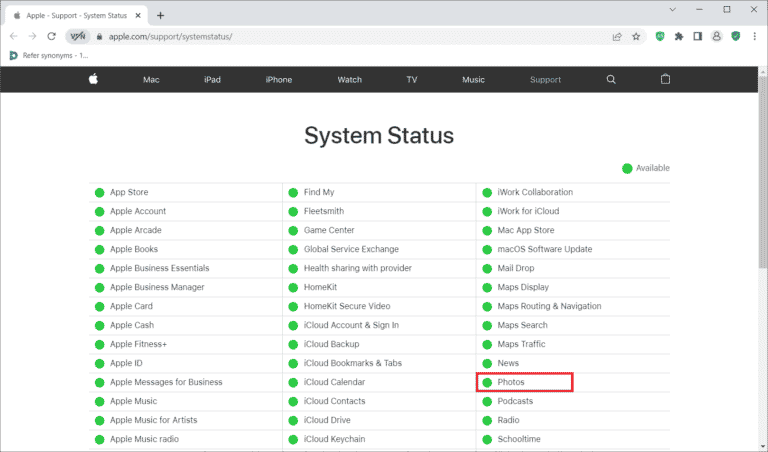This screenshot has height=452, width=768.
Task: Open the Apple site search icon
Action: [611, 80]
